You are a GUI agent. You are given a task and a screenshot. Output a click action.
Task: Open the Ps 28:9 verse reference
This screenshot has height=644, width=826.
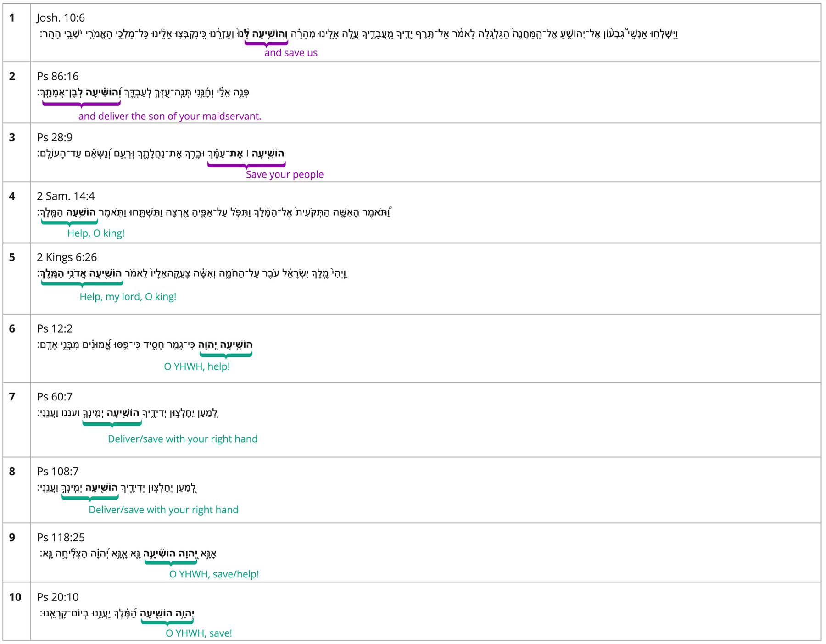54,137
